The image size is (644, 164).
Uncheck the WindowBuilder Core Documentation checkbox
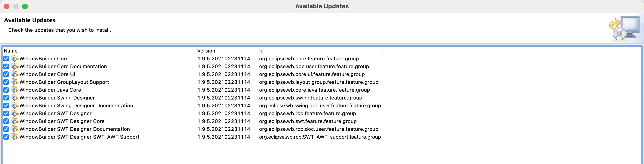[x=6, y=67]
